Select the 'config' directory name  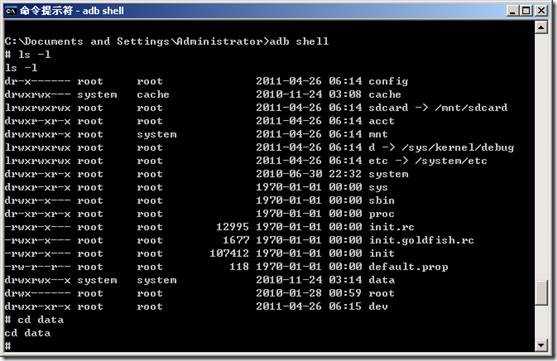click(388, 81)
